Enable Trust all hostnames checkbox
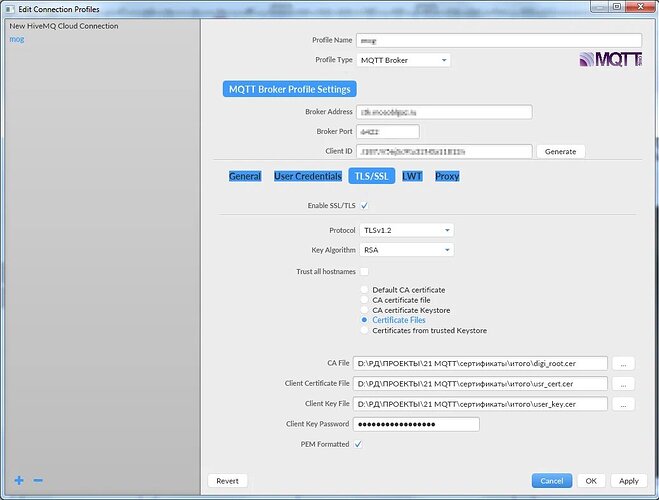659x500 pixels. click(x=364, y=271)
